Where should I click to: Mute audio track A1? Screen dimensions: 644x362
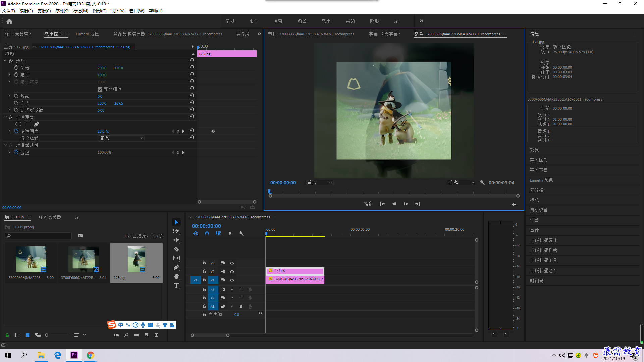[x=232, y=290]
